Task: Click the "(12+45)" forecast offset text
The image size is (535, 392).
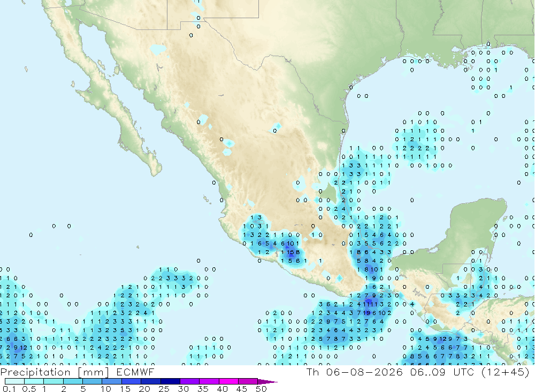Action: (x=506, y=372)
